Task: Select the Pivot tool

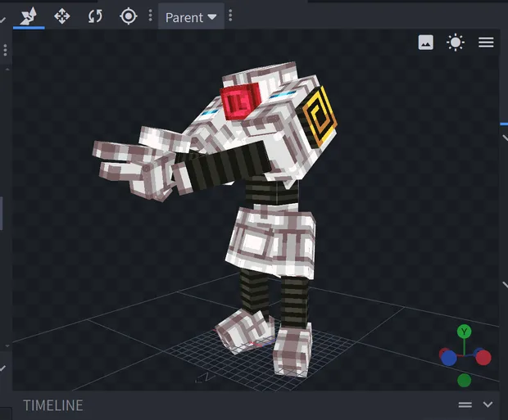Action: 129,16
